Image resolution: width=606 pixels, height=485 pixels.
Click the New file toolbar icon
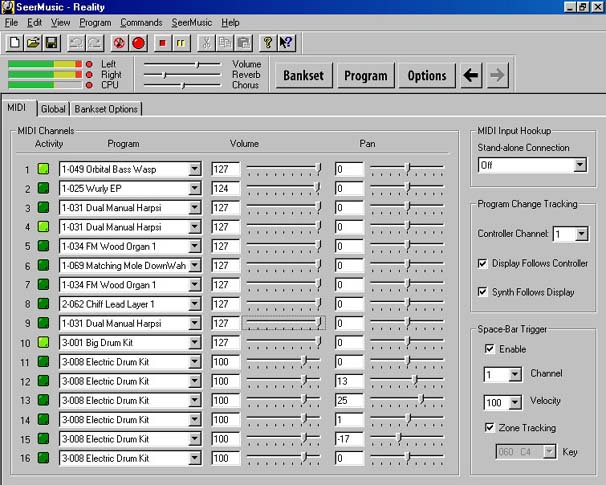pos(15,43)
